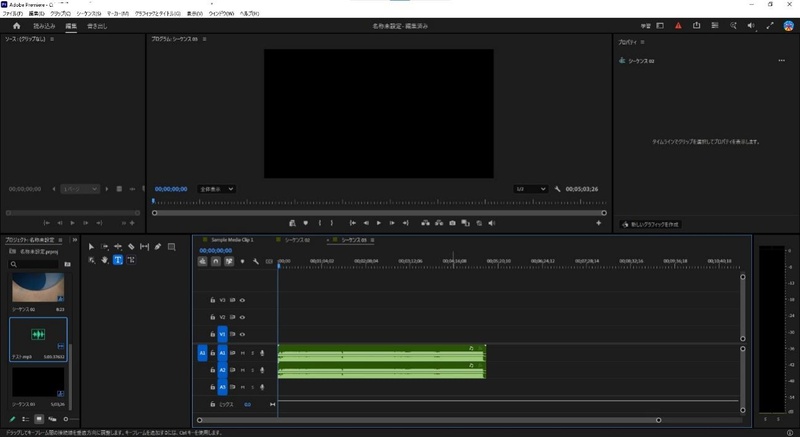Image resolution: width=800 pixels, height=437 pixels.
Task: Select the Track Select Forward tool
Action: tap(105, 247)
